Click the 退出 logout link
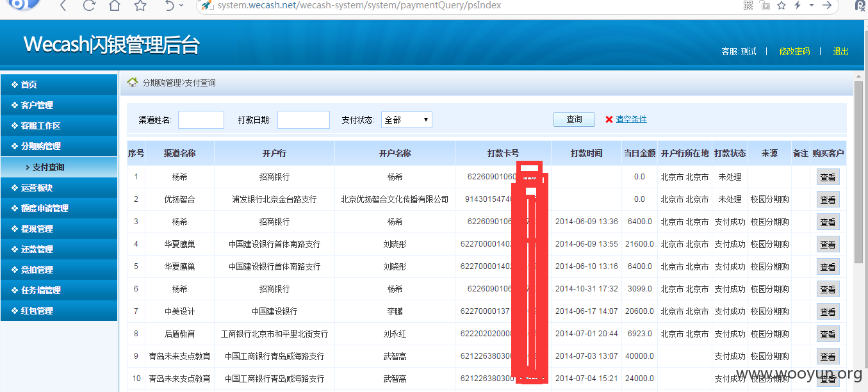 click(840, 51)
